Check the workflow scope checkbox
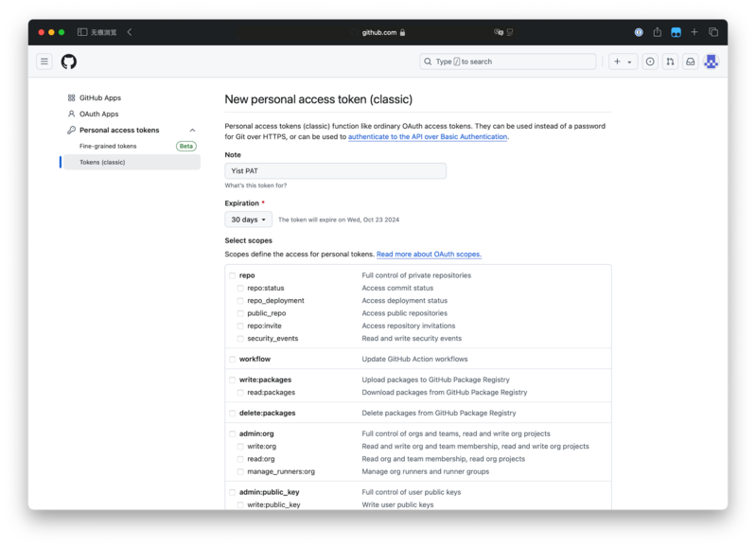The image size is (756, 547). coord(233,360)
